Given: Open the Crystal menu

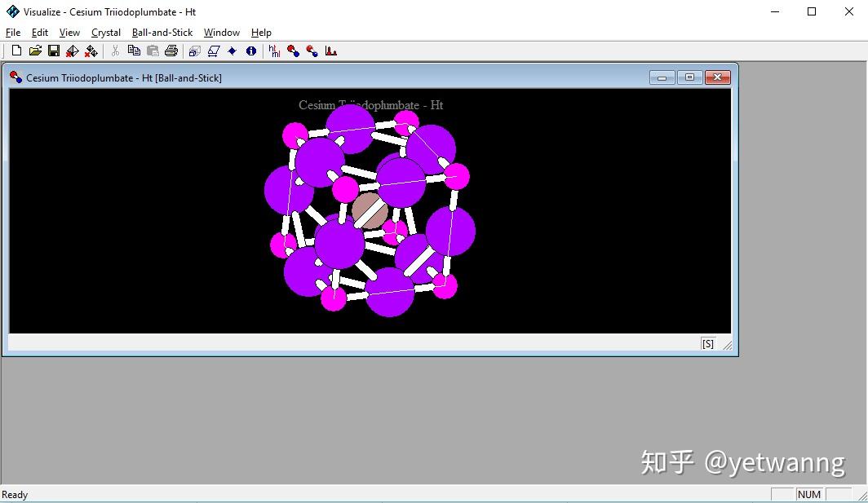Looking at the screenshot, I should 105,33.
